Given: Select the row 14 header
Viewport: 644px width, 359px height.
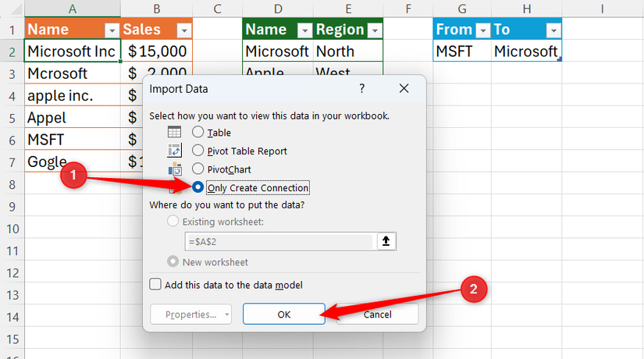Looking at the screenshot, I should (x=12, y=317).
